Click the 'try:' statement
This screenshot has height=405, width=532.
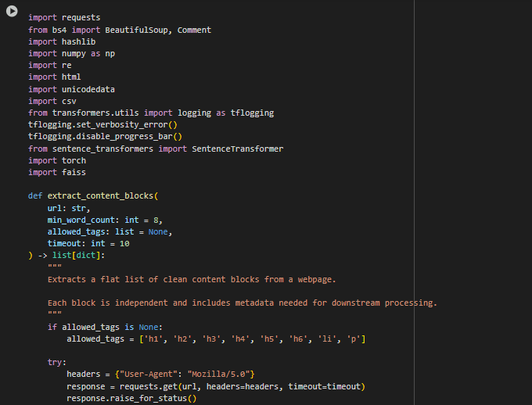tap(57, 362)
